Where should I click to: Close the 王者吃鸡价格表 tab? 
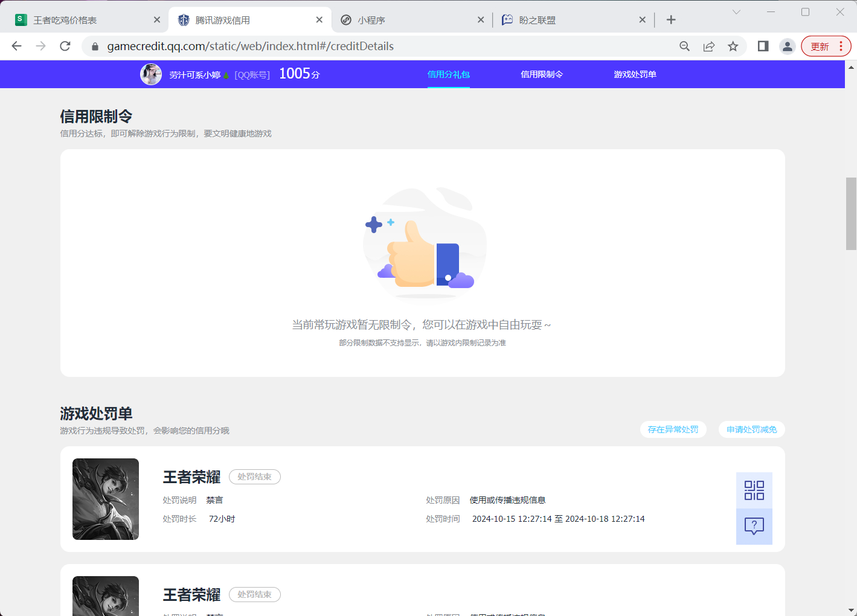157,20
